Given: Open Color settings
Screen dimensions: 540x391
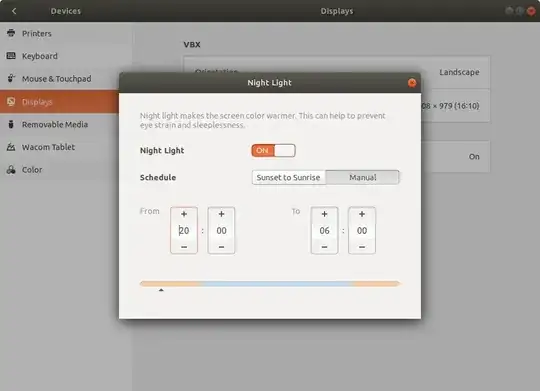Looking at the screenshot, I should pyautogui.click(x=59, y=170).
